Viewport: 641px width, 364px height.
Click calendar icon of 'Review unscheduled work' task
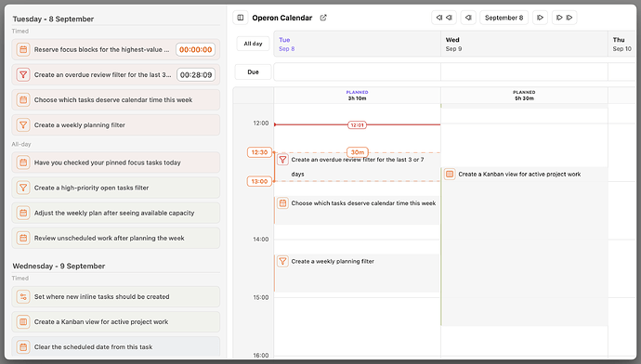tap(23, 238)
